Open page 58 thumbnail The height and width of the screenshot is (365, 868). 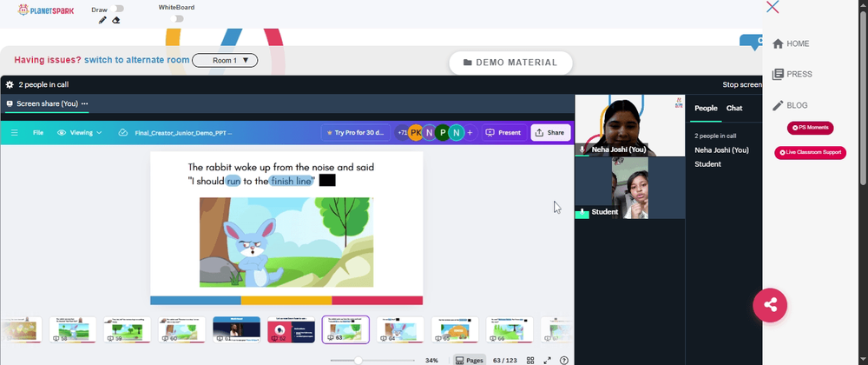[73, 329]
